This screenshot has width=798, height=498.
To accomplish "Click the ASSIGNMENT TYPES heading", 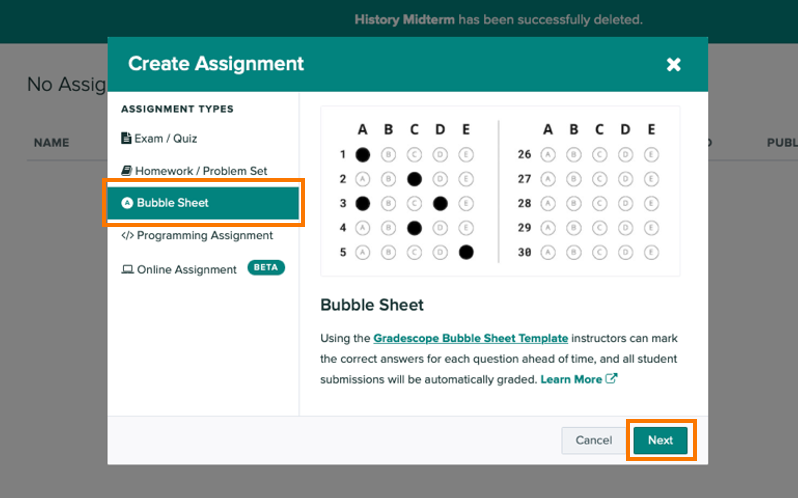I will pyautogui.click(x=177, y=109).
